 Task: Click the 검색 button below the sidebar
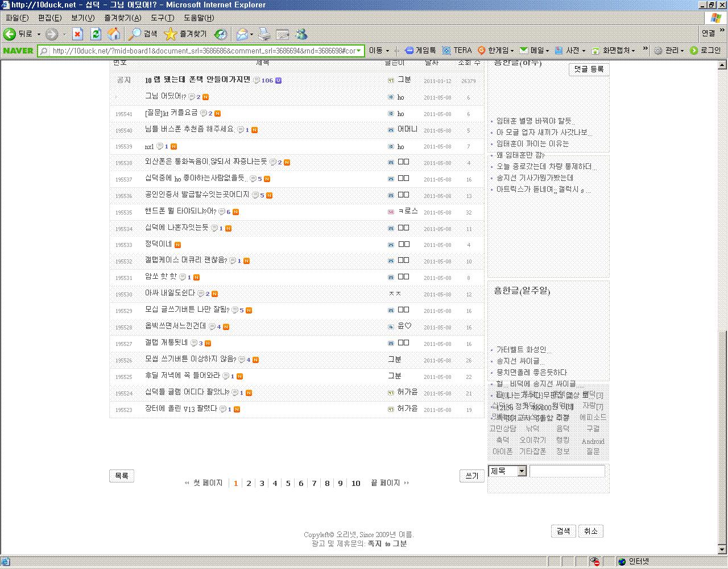coord(564,531)
